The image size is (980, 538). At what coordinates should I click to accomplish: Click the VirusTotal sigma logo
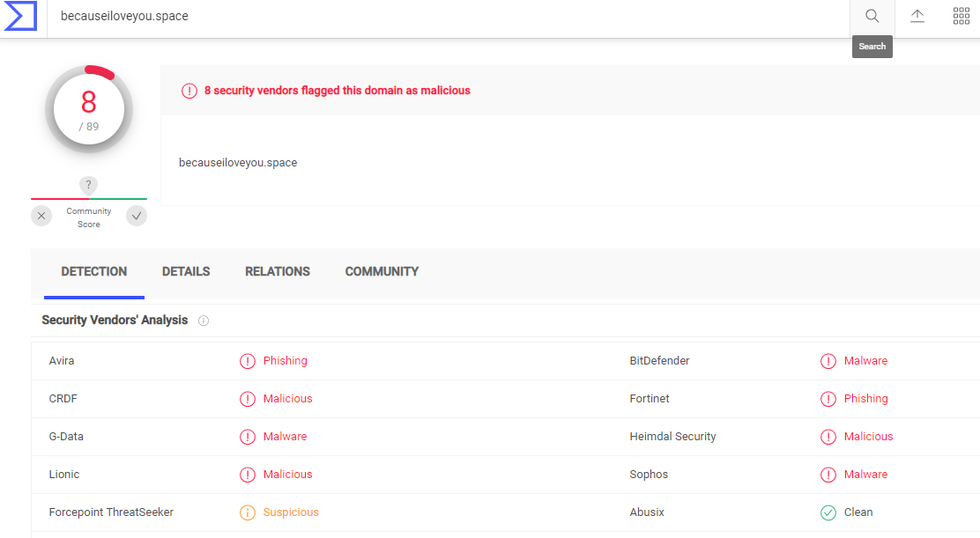20,17
